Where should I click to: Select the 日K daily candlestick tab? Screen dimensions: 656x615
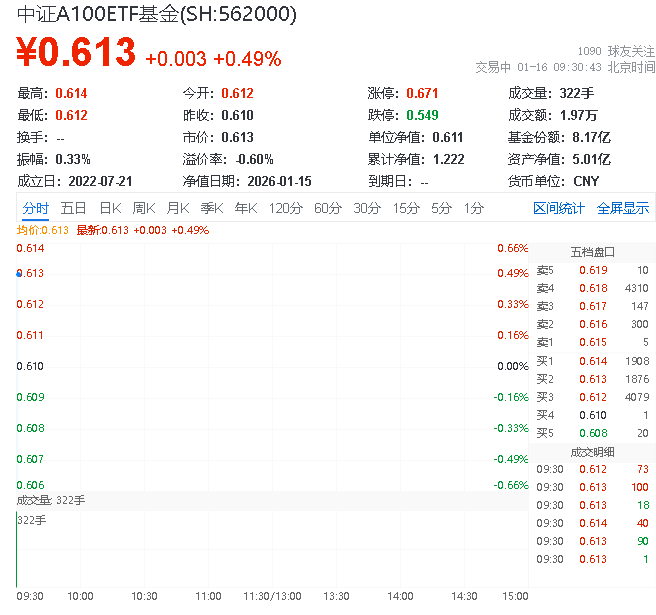(x=109, y=208)
